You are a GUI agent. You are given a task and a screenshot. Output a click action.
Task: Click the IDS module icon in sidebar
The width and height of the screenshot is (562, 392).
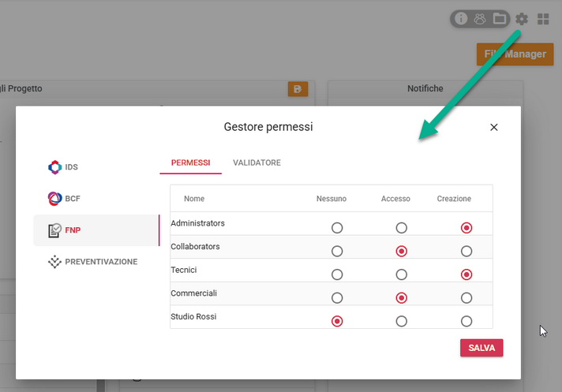tap(54, 167)
